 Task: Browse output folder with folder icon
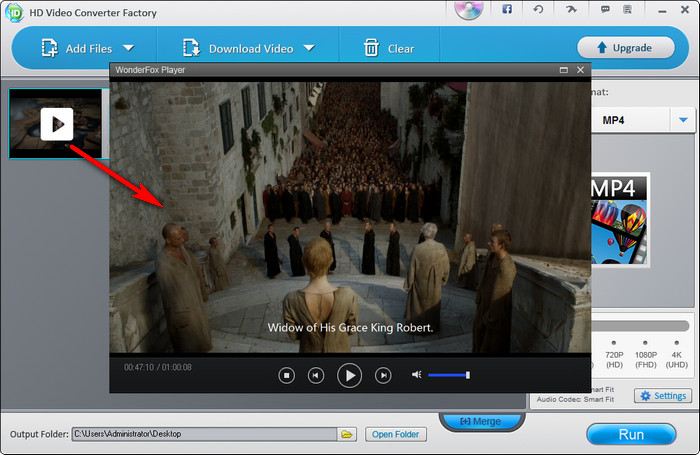347,434
